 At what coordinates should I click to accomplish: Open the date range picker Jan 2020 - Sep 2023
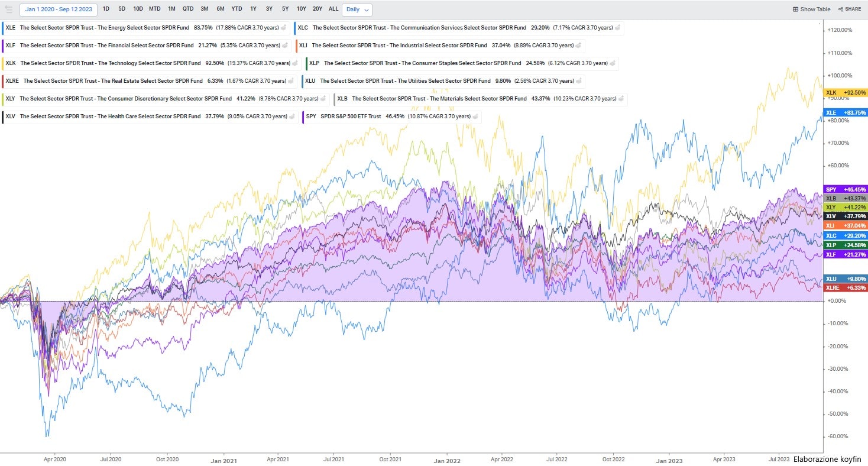coord(58,9)
